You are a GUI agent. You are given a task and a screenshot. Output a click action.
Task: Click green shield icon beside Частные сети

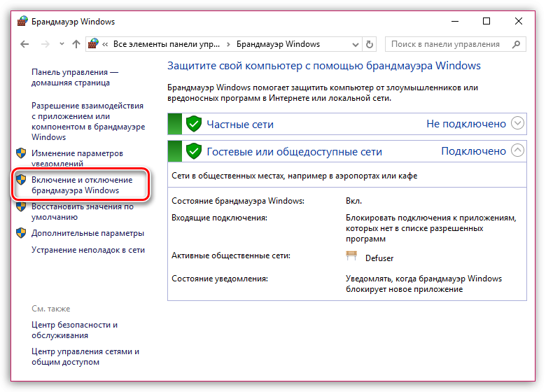click(194, 124)
